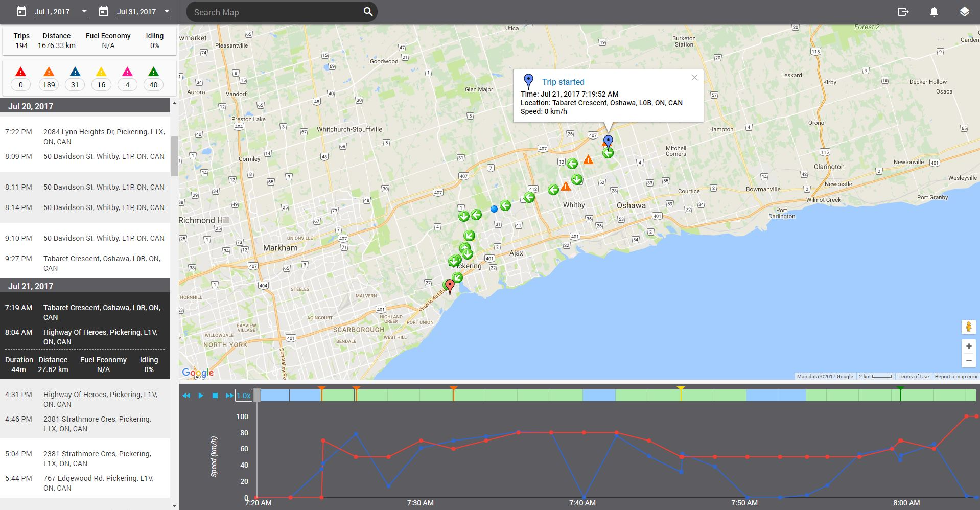Open the 7:22 PM Lynn Heights Dr trip
The height and width of the screenshot is (510, 980).
tap(85, 144)
